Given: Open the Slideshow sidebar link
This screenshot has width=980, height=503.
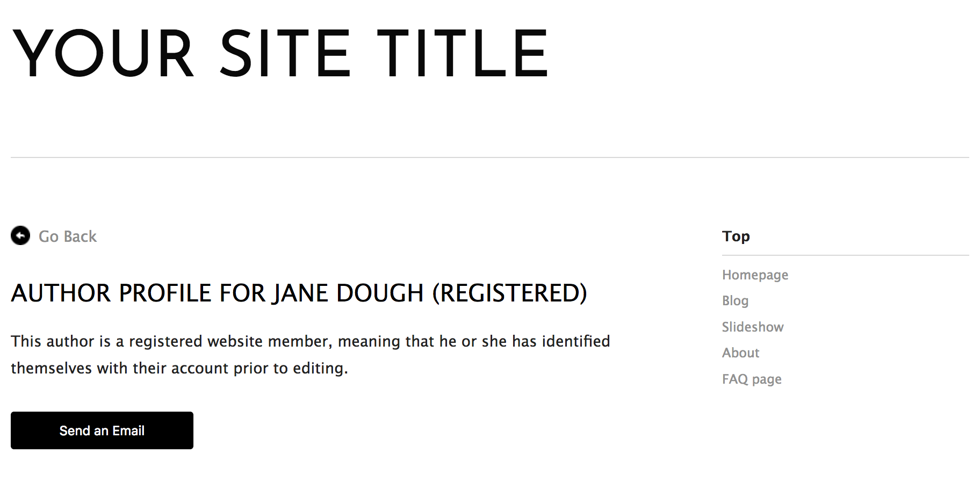Looking at the screenshot, I should (x=753, y=327).
